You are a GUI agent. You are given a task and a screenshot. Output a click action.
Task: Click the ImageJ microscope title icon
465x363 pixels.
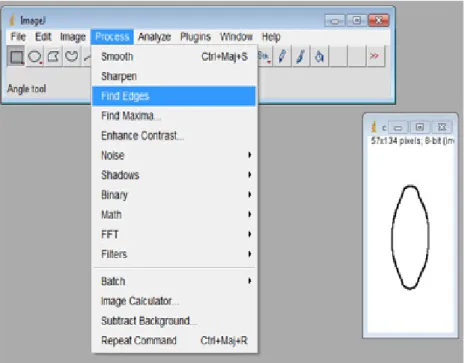click(12, 20)
